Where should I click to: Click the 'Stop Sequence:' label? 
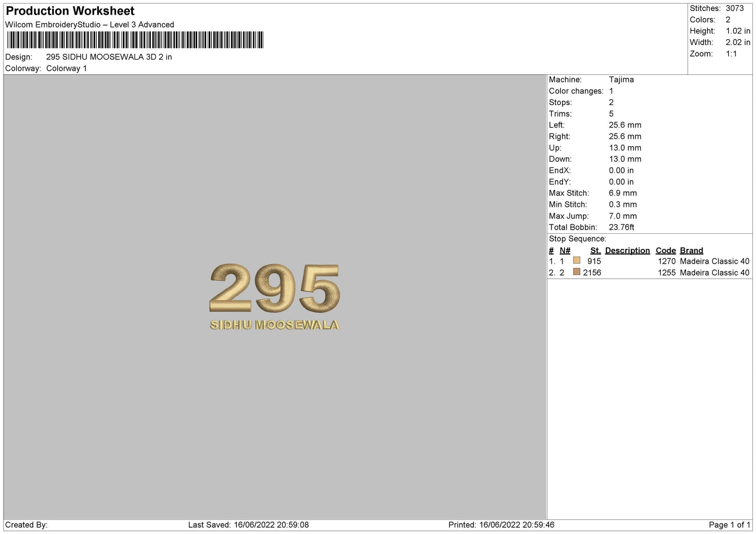tap(577, 239)
